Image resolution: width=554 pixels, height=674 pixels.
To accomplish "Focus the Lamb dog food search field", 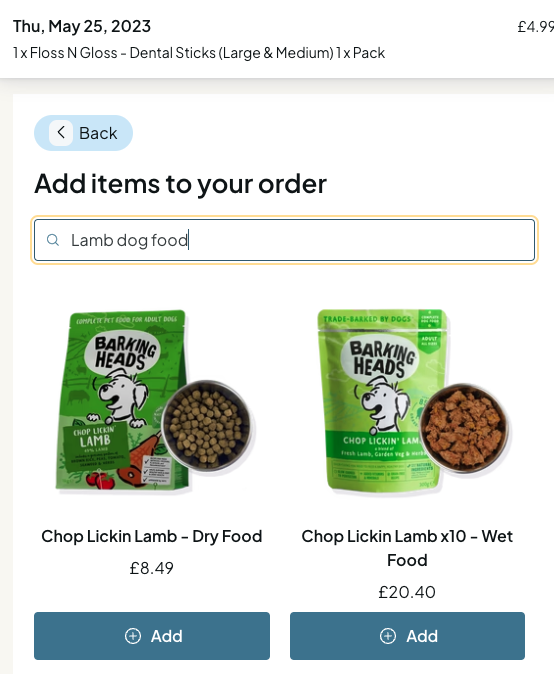I will pyautogui.click(x=285, y=240).
